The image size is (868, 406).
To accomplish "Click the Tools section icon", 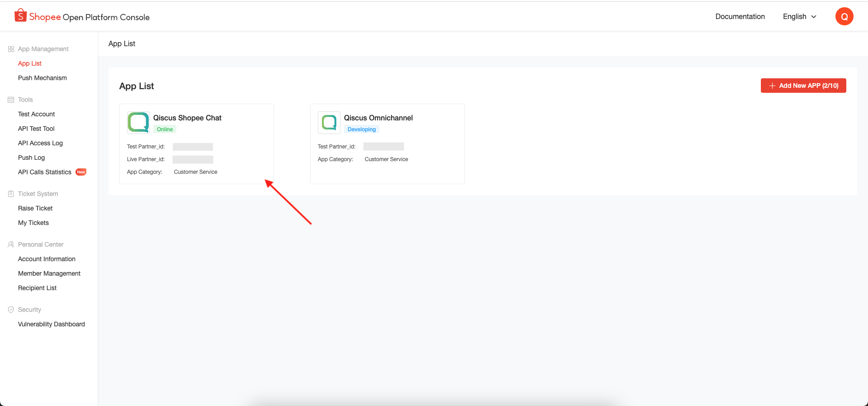I will (11, 100).
